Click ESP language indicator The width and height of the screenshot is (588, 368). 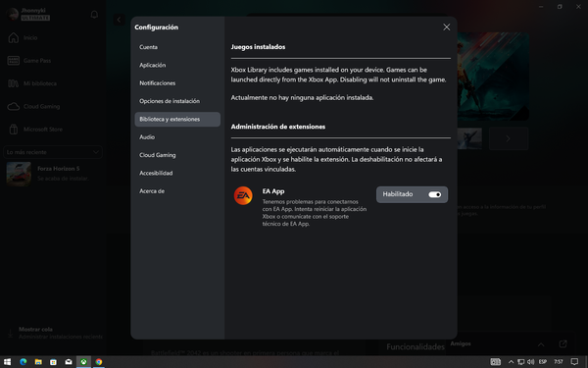[x=543, y=362]
